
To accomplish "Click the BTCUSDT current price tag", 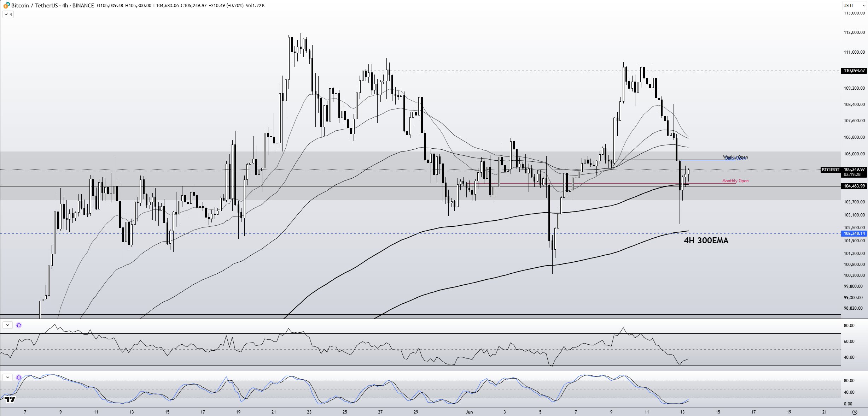I will click(830, 170).
